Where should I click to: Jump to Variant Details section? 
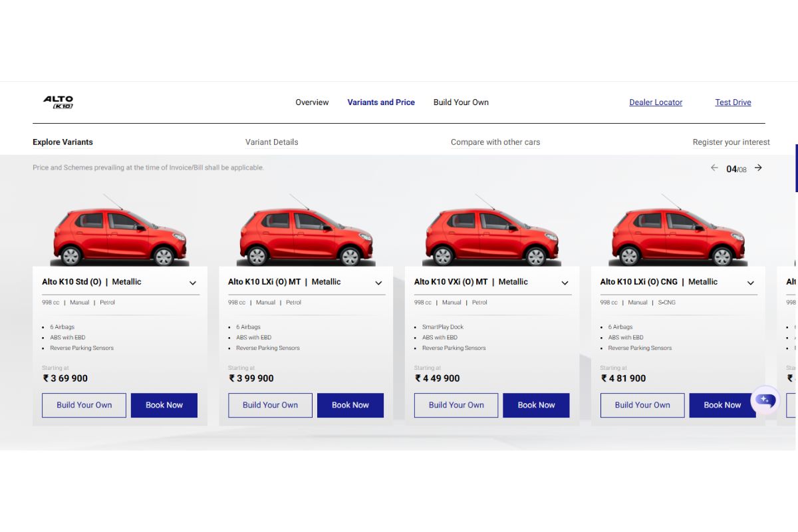(271, 142)
